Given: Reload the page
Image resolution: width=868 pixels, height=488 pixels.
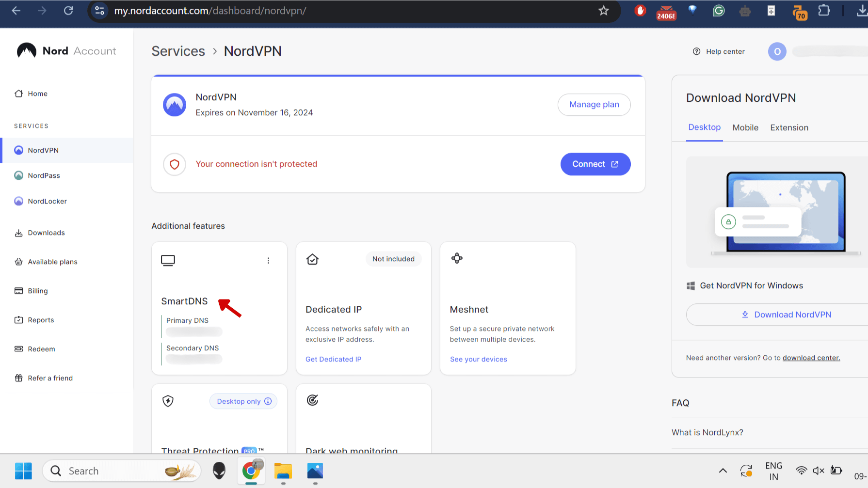Looking at the screenshot, I should click(x=68, y=11).
